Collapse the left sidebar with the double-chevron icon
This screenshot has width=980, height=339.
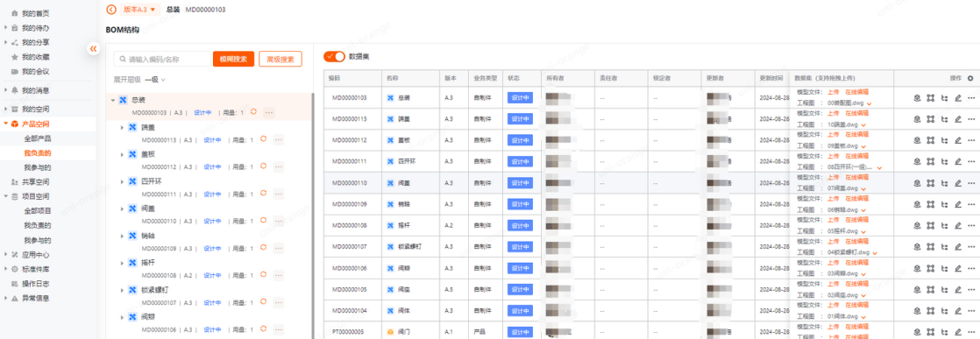93,48
